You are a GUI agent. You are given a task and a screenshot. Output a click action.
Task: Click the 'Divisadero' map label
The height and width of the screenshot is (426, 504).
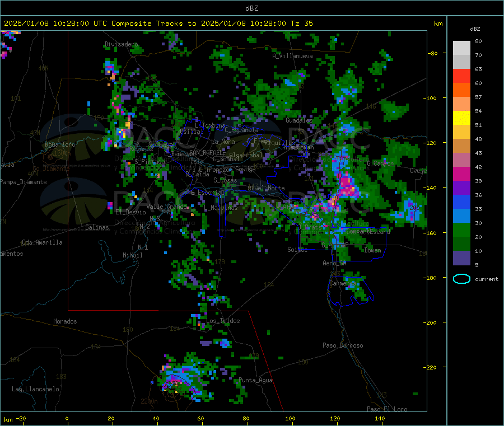pyautogui.click(x=121, y=44)
